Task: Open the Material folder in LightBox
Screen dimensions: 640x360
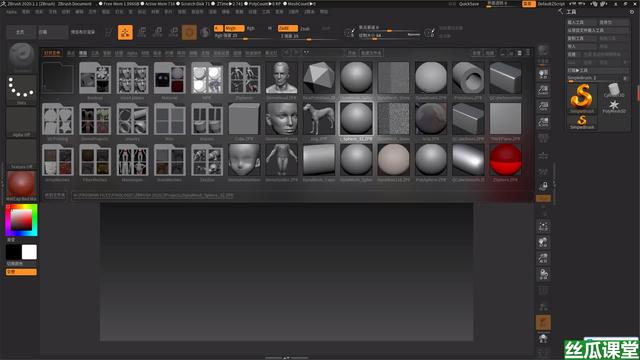Action: pyautogui.click(x=170, y=78)
